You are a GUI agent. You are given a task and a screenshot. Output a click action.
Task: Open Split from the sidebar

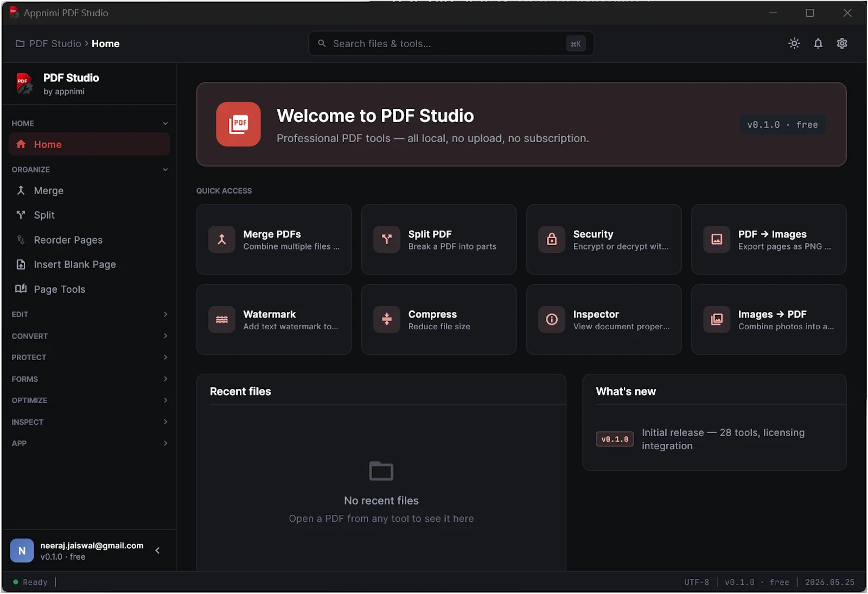[x=89, y=215]
